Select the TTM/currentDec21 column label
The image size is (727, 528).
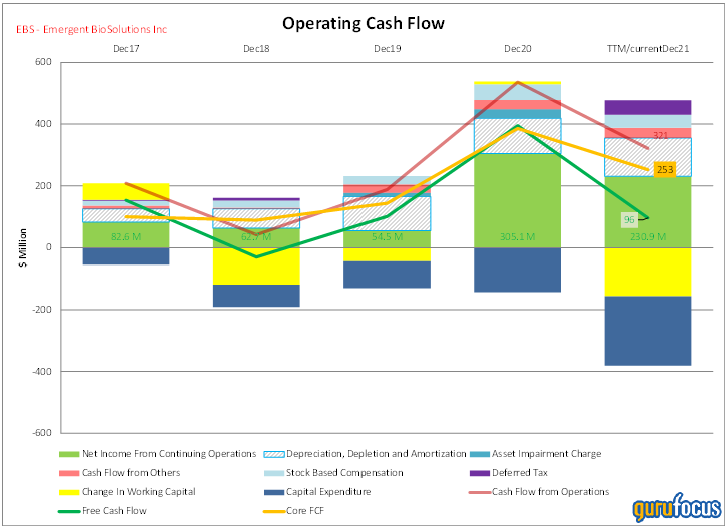[648, 49]
